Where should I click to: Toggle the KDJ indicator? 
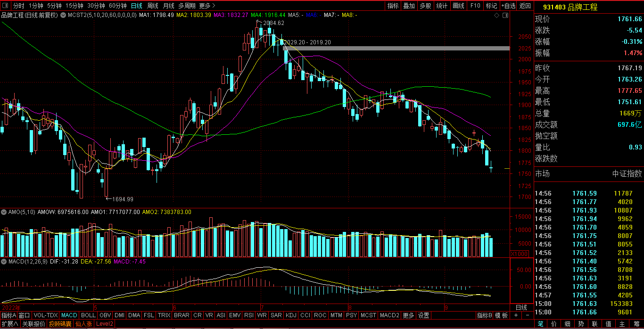(x=291, y=315)
